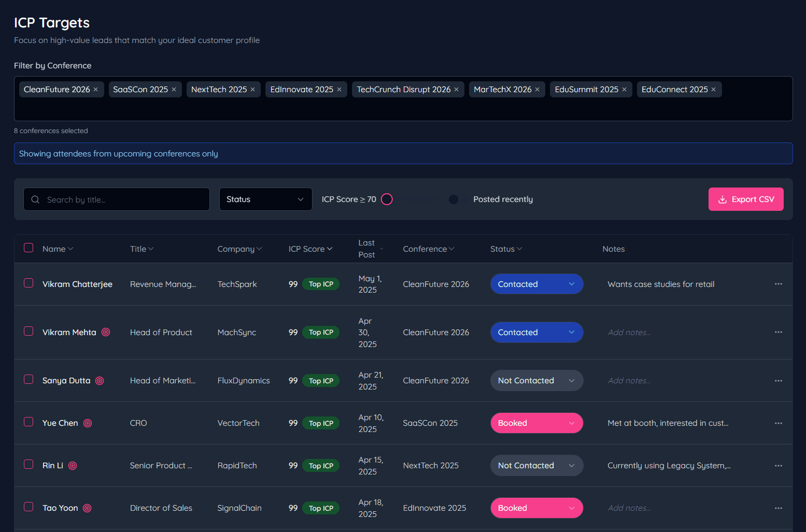Click the target icon beside Vikram Mehta

click(106, 332)
